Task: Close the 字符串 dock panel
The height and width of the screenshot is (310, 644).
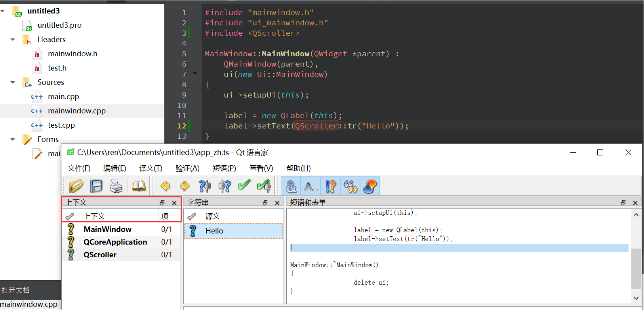Action: point(277,203)
